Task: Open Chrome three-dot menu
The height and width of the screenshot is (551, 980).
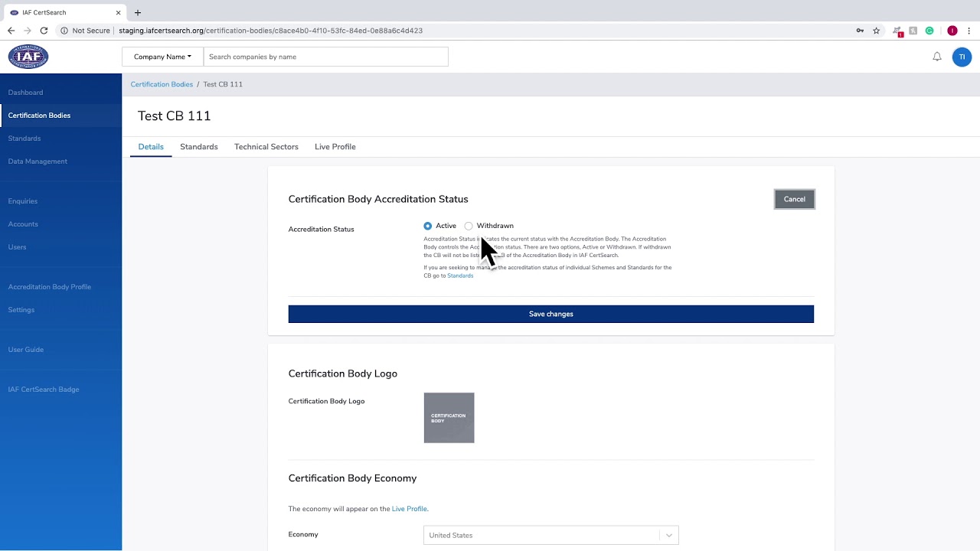Action: pyautogui.click(x=969, y=31)
